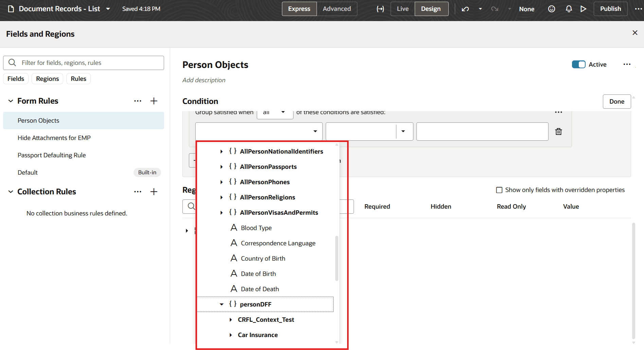Delete the condition row with trash icon
644x350 pixels.
point(558,131)
